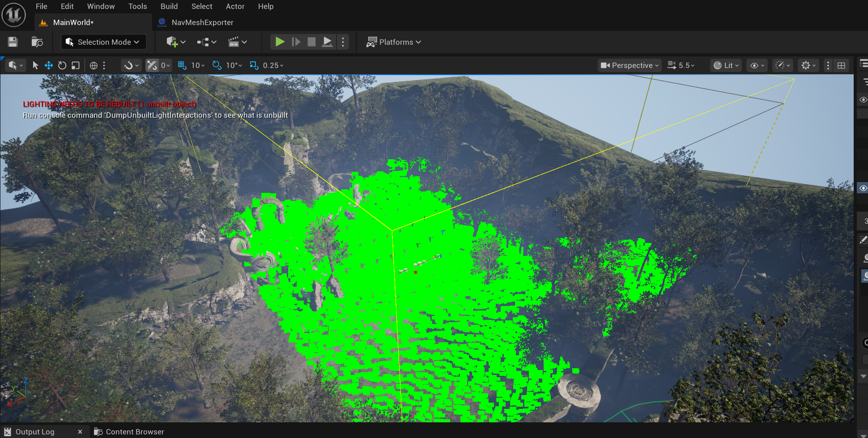This screenshot has height=438, width=868.
Task: Choose the Scale gizmo tool
Action: (x=76, y=65)
